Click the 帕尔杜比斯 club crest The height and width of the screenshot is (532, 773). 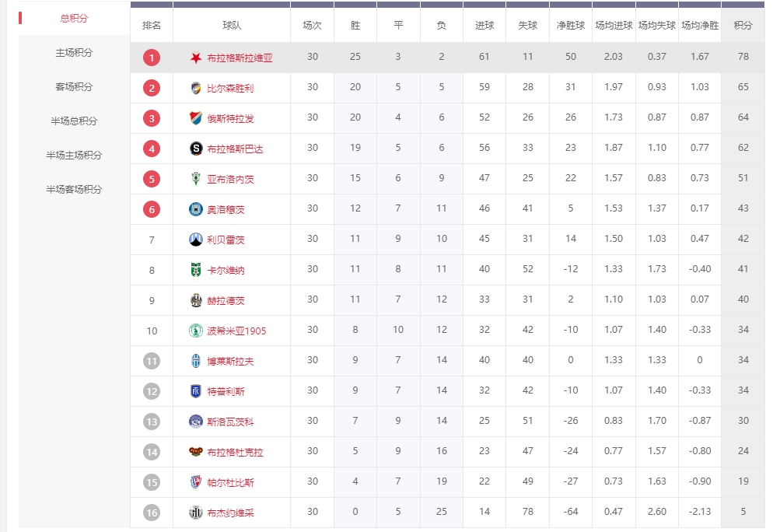pos(196,482)
